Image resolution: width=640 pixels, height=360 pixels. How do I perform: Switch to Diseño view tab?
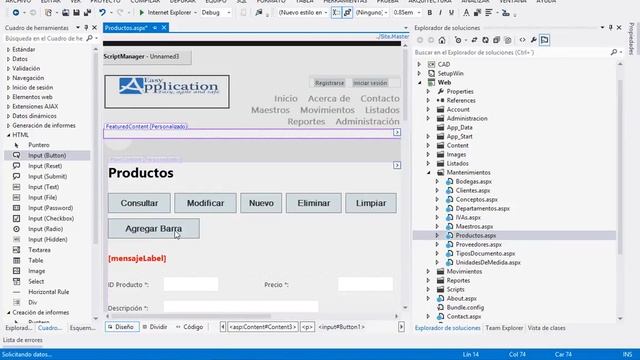122,327
